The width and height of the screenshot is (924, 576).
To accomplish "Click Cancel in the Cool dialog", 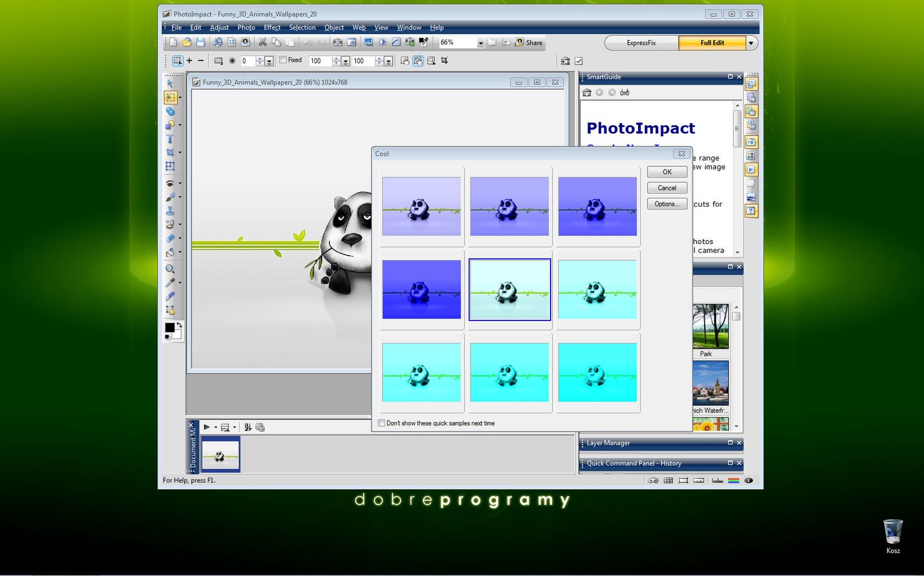I will tap(667, 188).
